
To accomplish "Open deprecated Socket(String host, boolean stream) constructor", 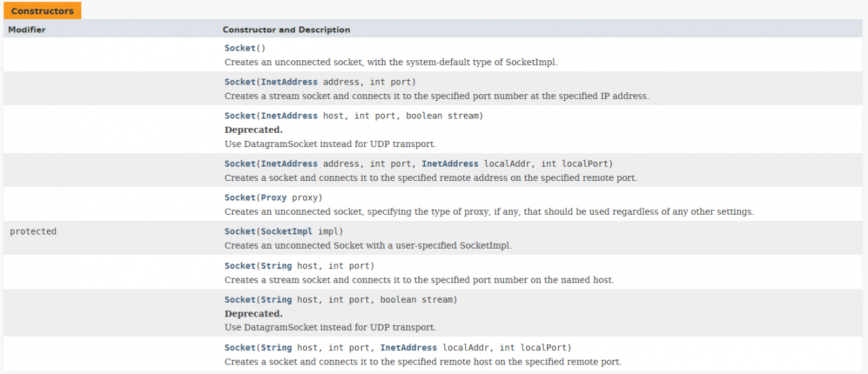I will pyautogui.click(x=240, y=300).
